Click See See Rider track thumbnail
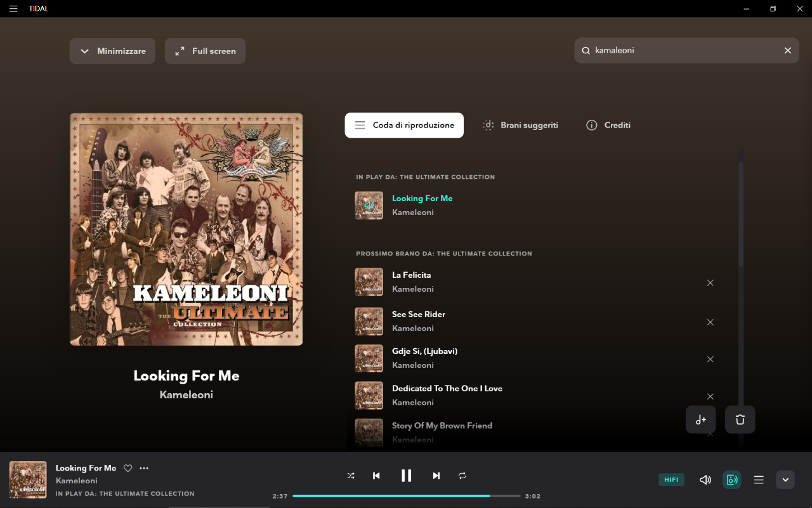Viewport: 812px width, 508px height. [369, 322]
